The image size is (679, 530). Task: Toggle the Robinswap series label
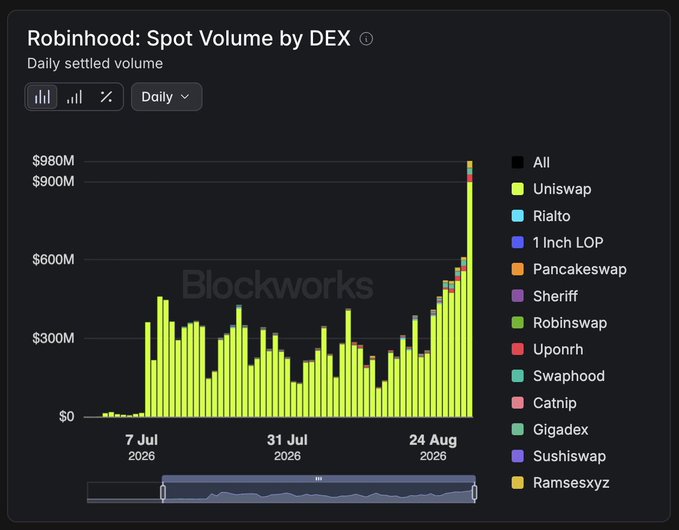coord(570,323)
